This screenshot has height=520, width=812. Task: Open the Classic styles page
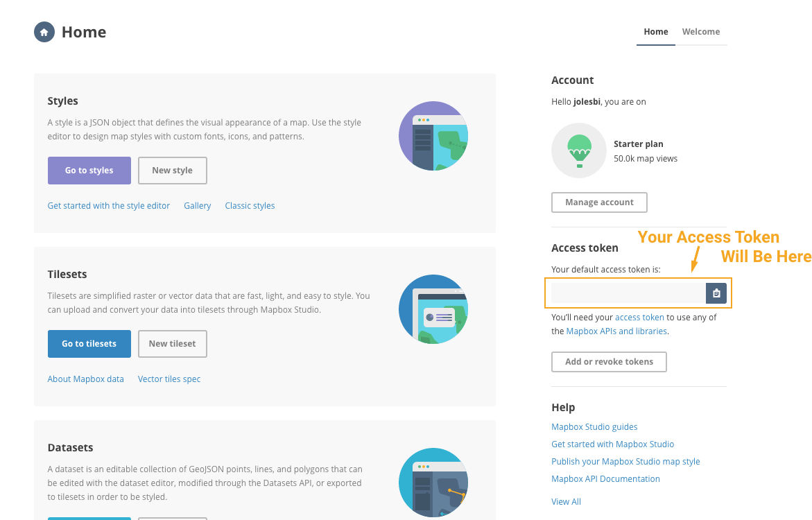[250, 205]
